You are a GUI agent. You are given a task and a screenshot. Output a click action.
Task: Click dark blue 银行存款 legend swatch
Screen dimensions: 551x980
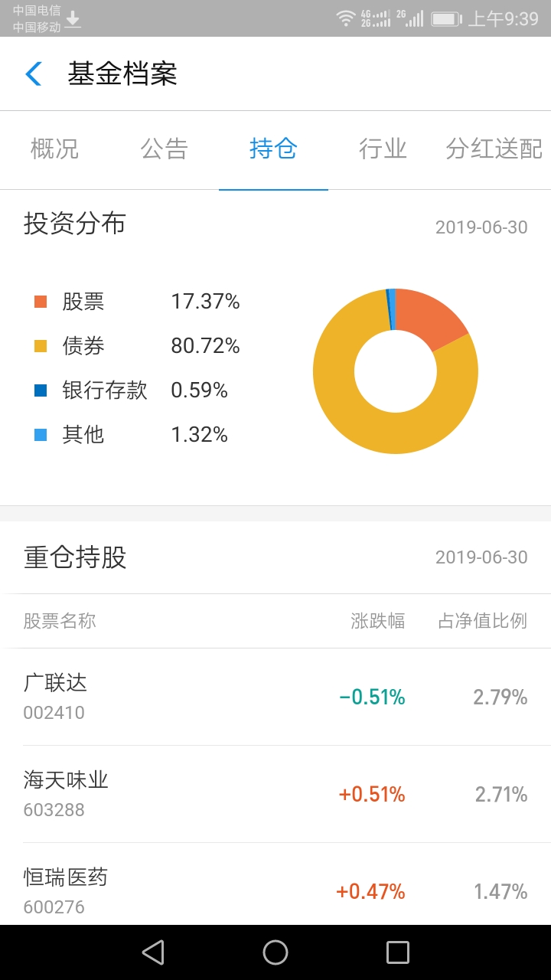tap(41, 390)
